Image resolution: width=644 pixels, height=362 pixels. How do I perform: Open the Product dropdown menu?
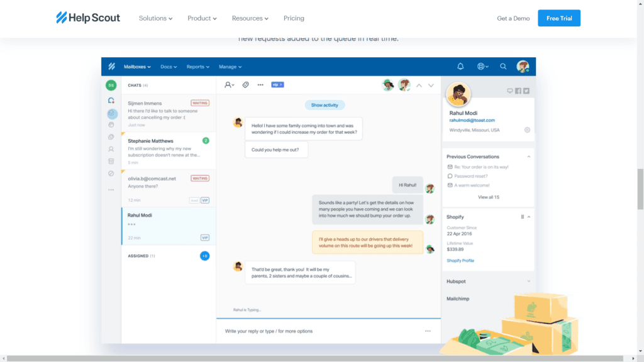[x=202, y=18]
